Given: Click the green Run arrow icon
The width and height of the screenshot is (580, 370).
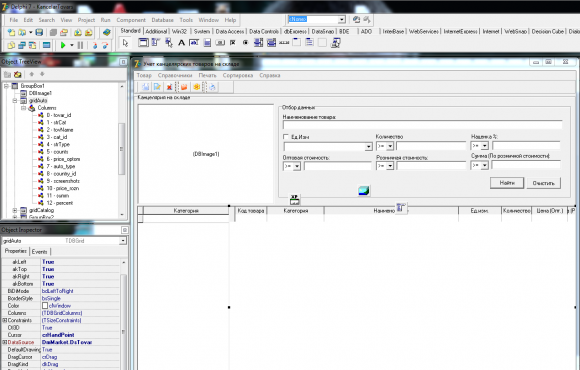Looking at the screenshot, I should (x=63, y=46).
